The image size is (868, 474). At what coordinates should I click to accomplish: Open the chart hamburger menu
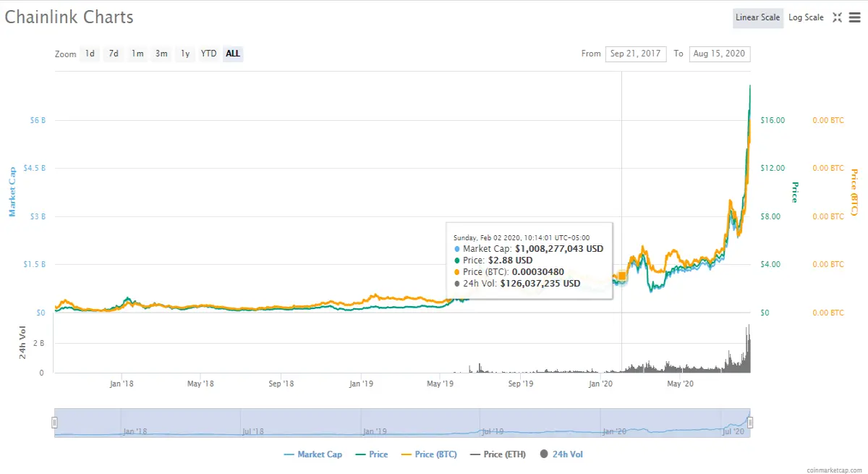tap(854, 17)
